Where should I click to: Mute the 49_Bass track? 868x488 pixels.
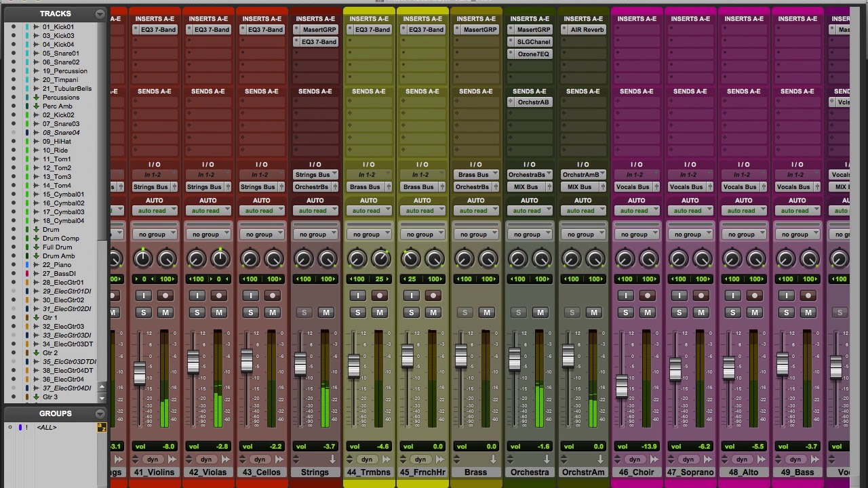tap(808, 312)
